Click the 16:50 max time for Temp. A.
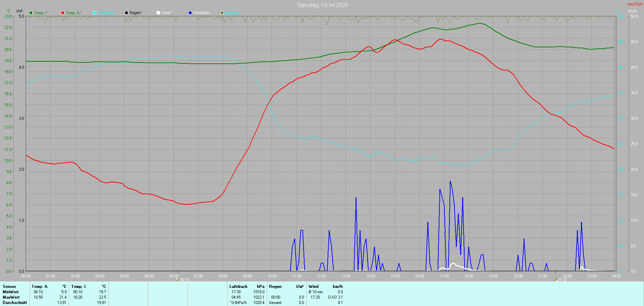 click(38, 297)
